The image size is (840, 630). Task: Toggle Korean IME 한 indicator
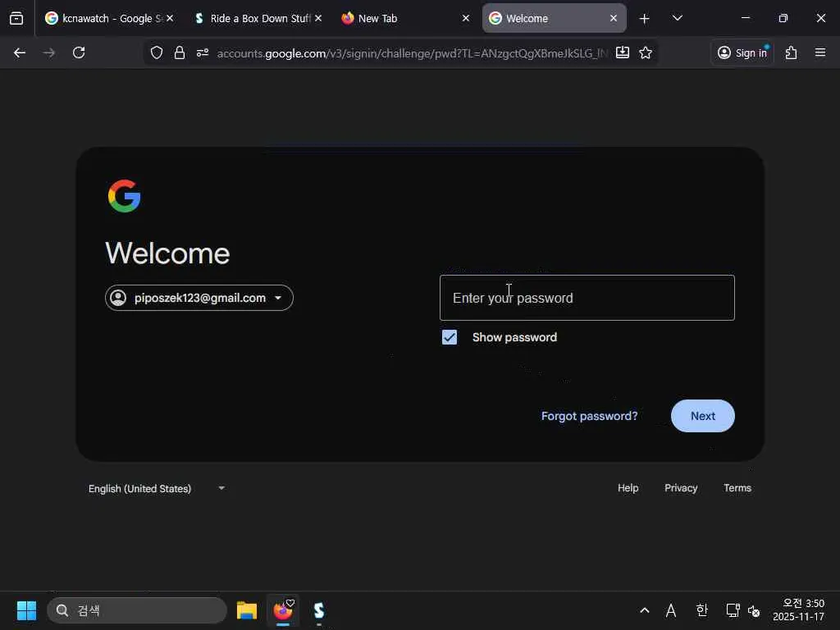702,610
